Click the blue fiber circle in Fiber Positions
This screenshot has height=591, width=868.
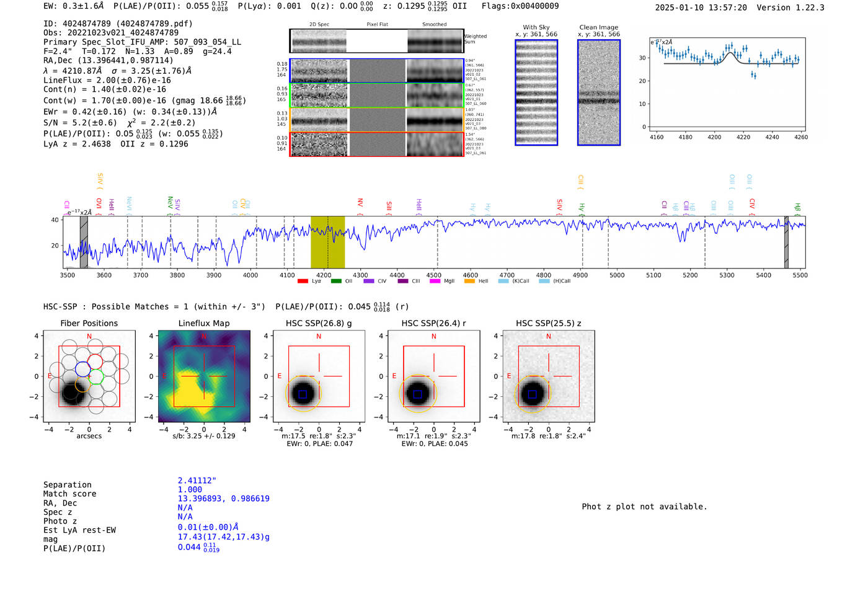[x=82, y=369]
